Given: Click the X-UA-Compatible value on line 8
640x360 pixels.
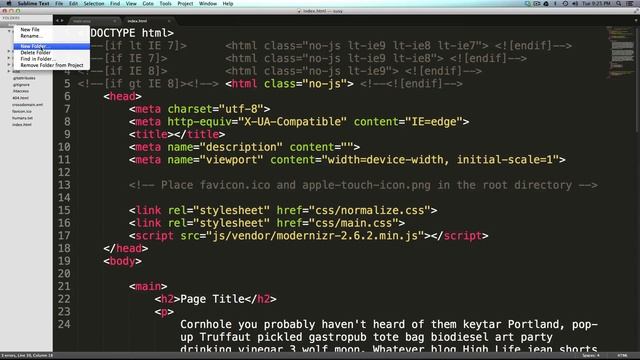Looking at the screenshot, I should tap(293, 122).
